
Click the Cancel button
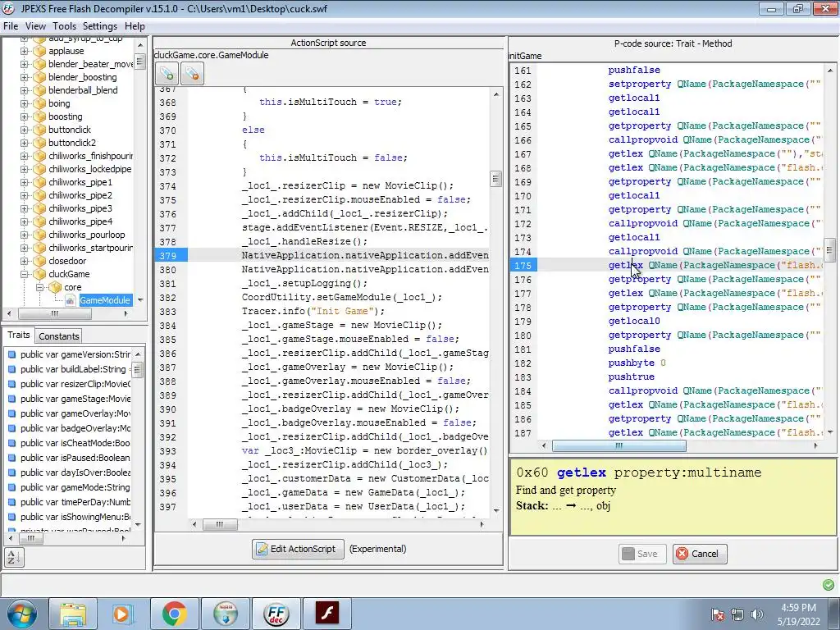click(699, 554)
